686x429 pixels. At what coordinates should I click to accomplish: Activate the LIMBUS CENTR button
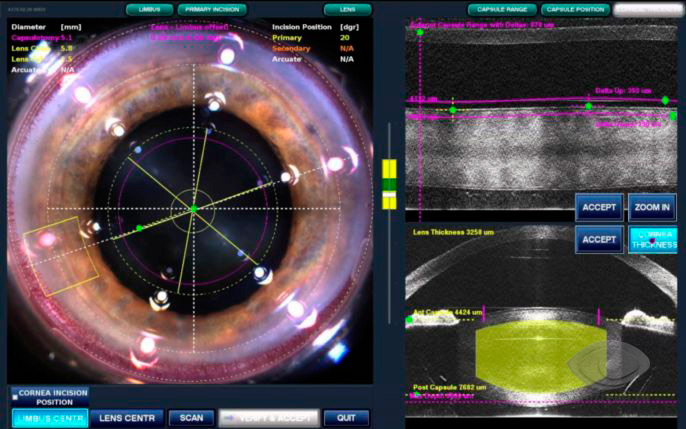click(x=50, y=418)
